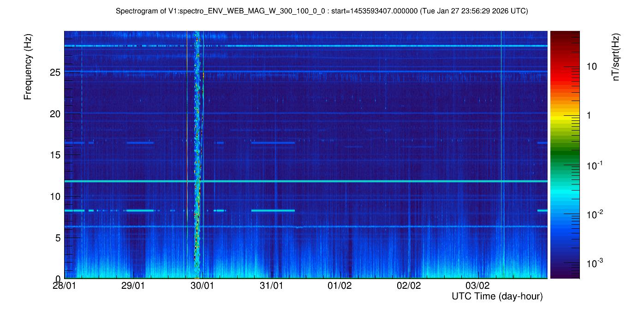Click the "UTC Time (day-hour)" x-axis label
The height and width of the screenshot is (310, 644).
click(497, 296)
